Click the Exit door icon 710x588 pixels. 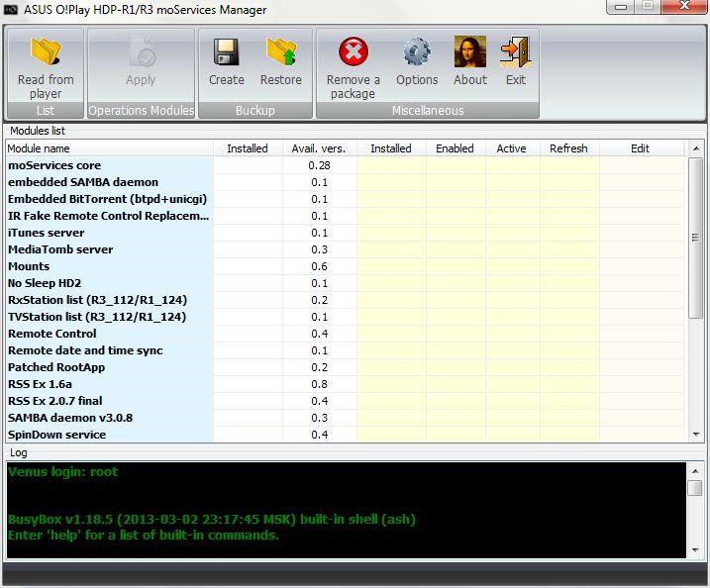coord(516,51)
